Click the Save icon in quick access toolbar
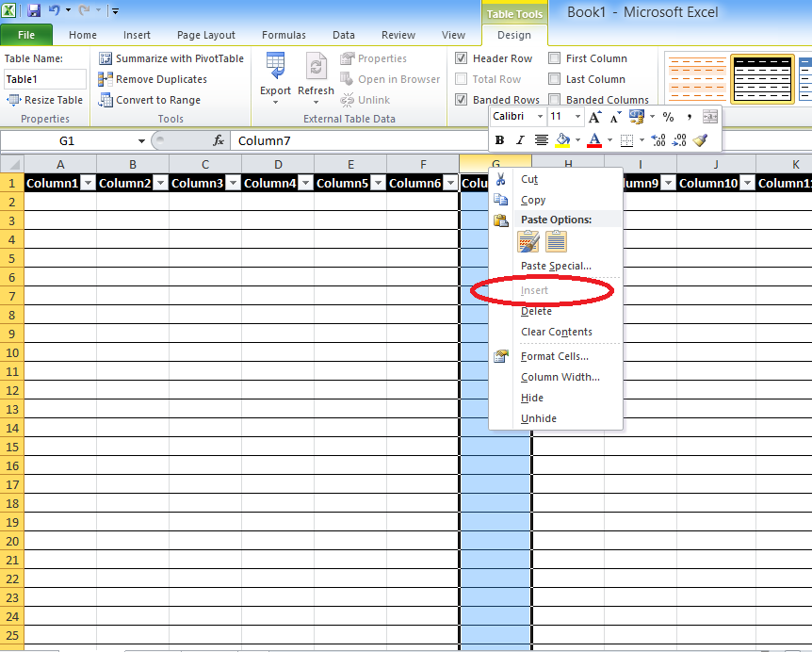 (x=34, y=9)
